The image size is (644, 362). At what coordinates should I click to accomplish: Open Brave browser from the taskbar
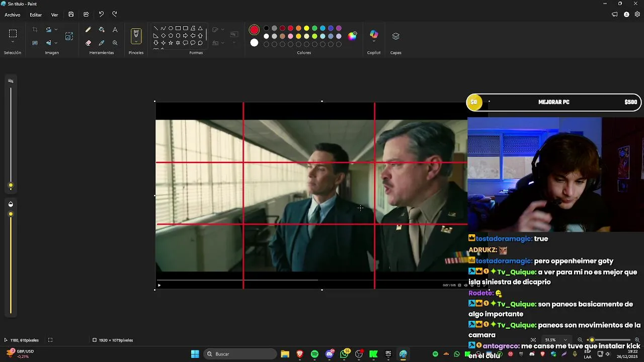coord(300,354)
